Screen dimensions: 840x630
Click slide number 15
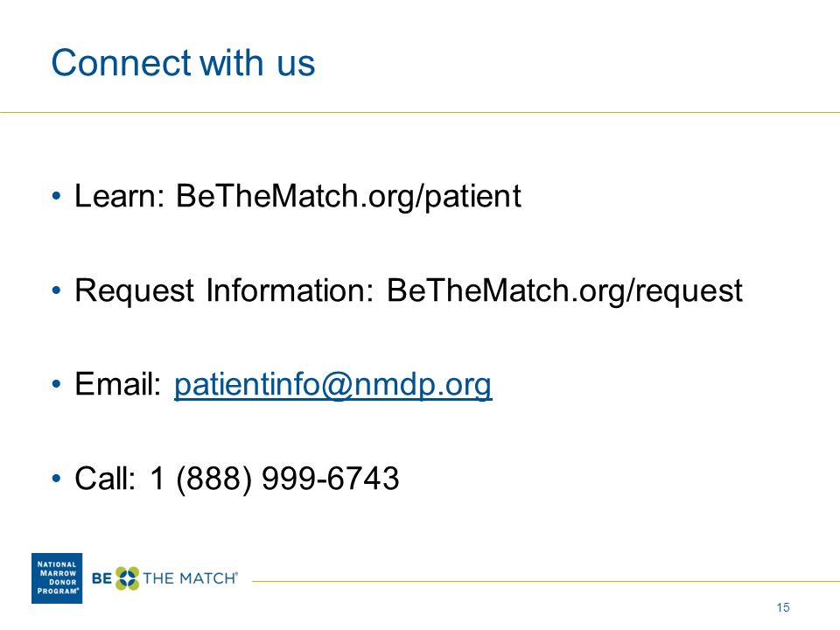pyautogui.click(x=782, y=607)
